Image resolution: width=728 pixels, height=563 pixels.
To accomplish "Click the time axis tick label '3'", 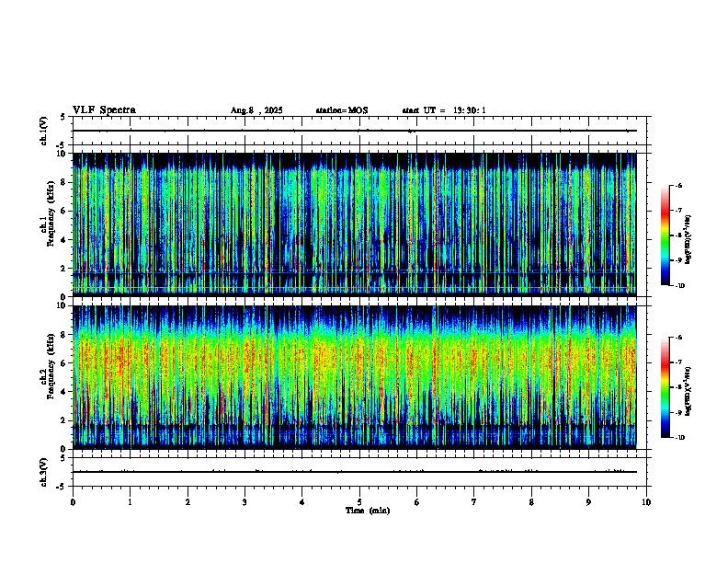I will point(245,502).
